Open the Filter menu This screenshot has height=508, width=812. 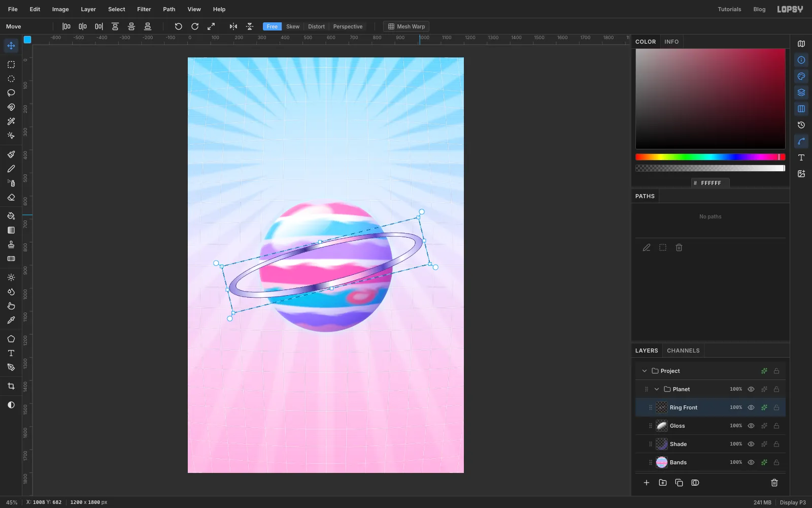(x=144, y=9)
